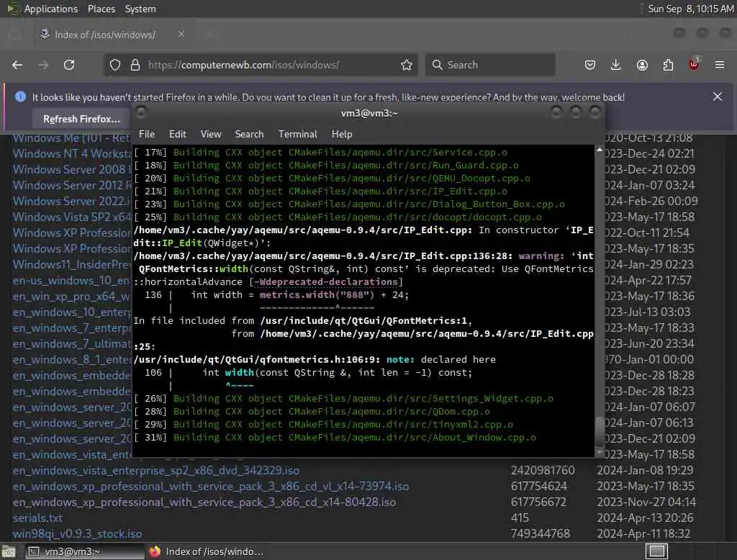The height and width of the screenshot is (560, 737).
Task: Click terminal line building About_Window.cpp.o
Action: (335, 438)
